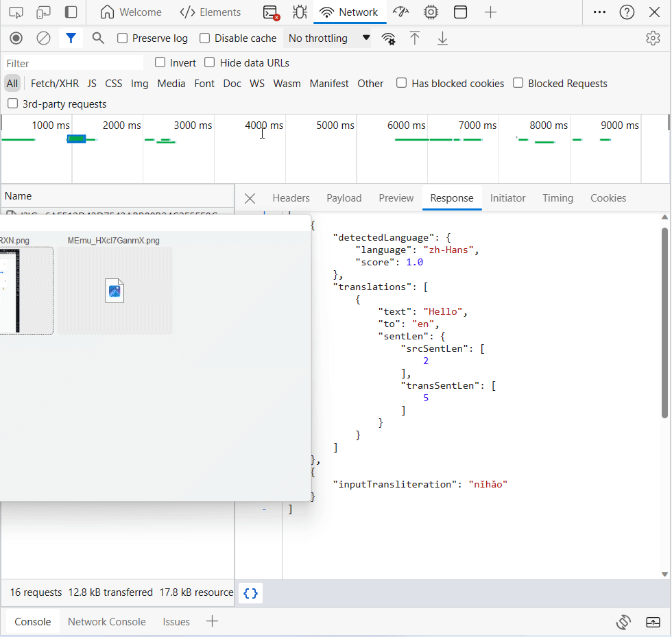Click the import HAR upload arrow
The height and width of the screenshot is (637, 672).
pyautogui.click(x=415, y=38)
